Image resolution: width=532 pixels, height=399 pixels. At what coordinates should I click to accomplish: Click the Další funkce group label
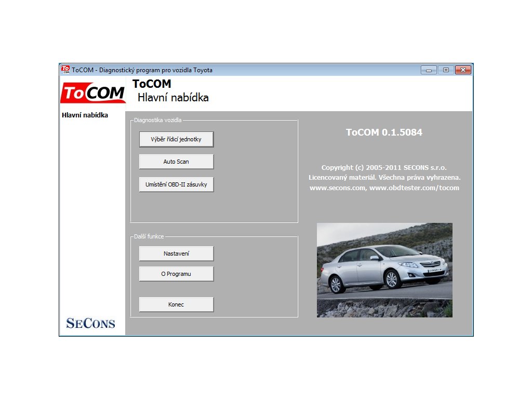(149, 236)
